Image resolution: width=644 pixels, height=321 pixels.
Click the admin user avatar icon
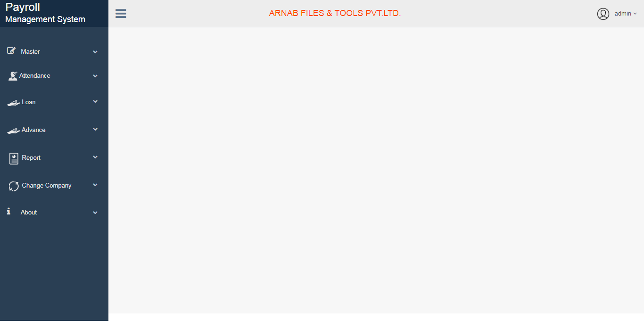click(x=603, y=14)
